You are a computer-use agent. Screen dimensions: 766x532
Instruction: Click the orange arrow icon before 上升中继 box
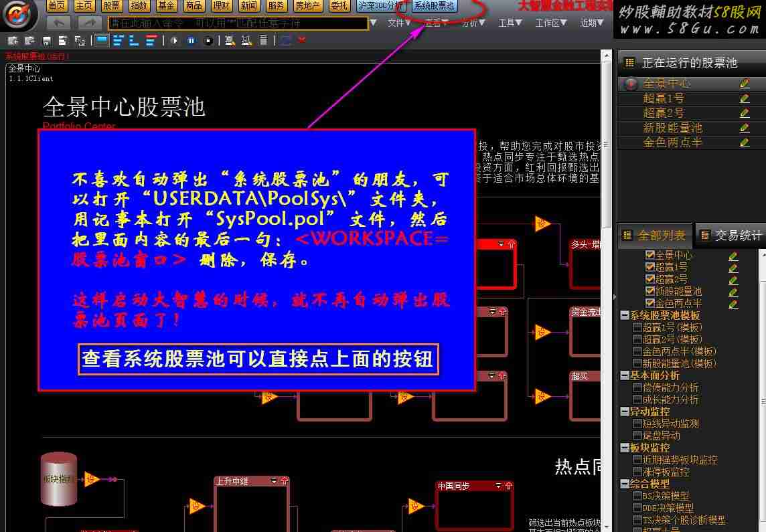coord(197,506)
